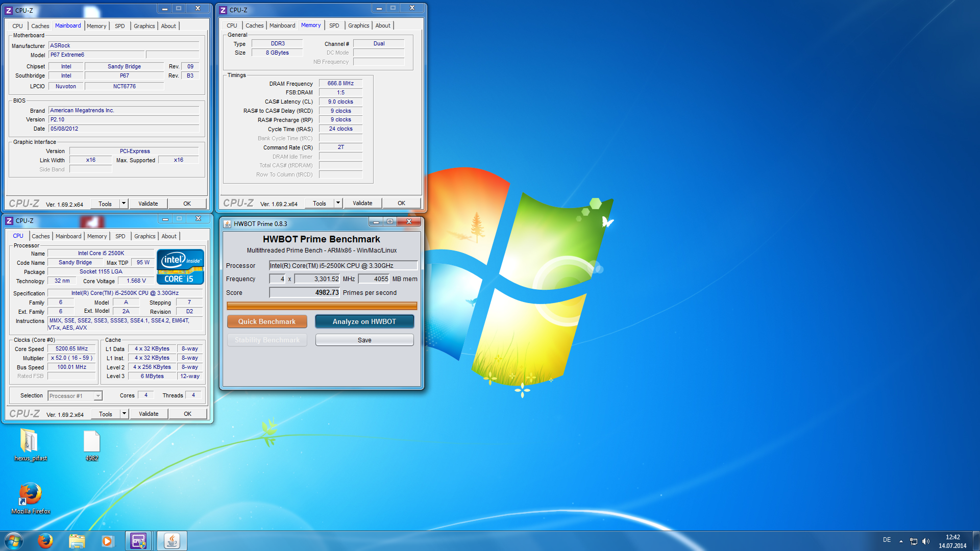The height and width of the screenshot is (551, 980).
Task: Click the Core Speed 5200.65 MHz value
Action: (72, 349)
